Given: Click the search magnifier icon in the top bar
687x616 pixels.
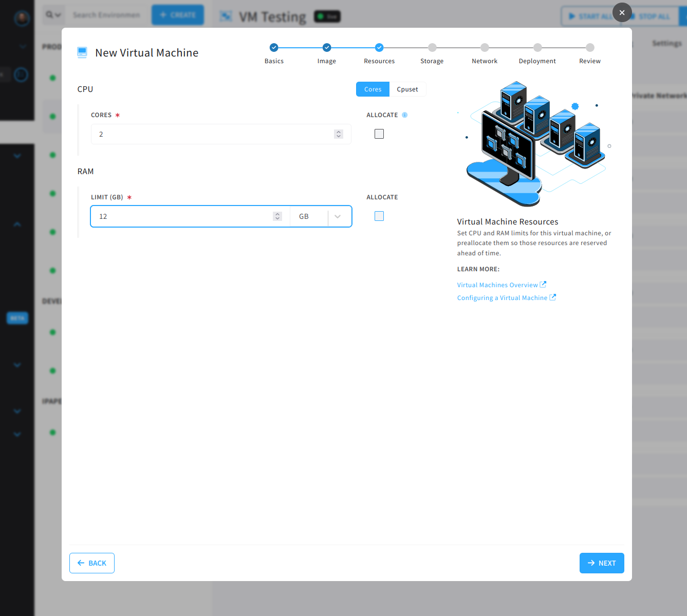Looking at the screenshot, I should tap(49, 15).
